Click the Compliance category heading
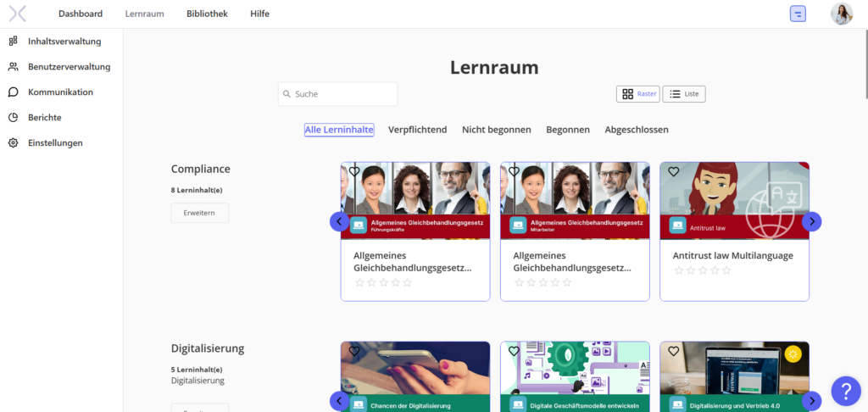868x412 pixels. (200, 169)
